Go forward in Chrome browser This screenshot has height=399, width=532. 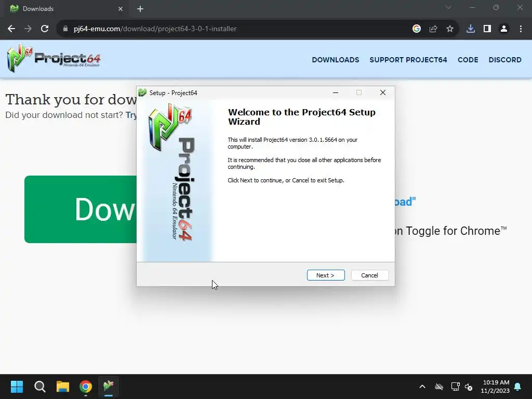pyautogui.click(x=28, y=29)
